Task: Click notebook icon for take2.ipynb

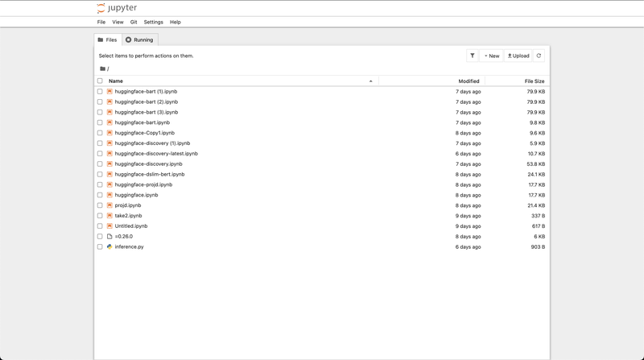Action: 109,216
